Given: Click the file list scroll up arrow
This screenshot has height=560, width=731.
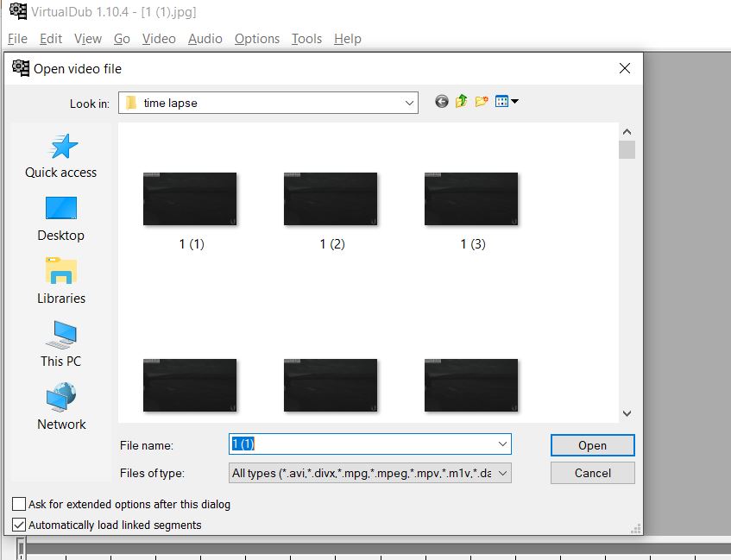Looking at the screenshot, I should (627, 132).
